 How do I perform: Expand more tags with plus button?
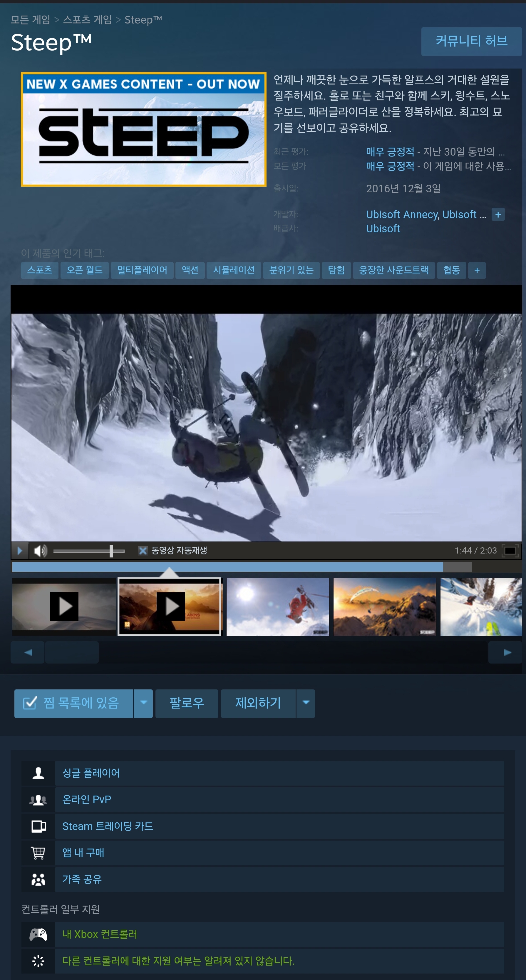point(477,270)
